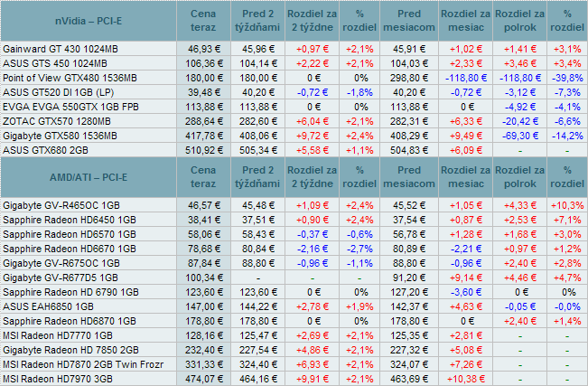
Task: Click '87,84 €' current price of GV-R675OC
Action: tap(204, 264)
